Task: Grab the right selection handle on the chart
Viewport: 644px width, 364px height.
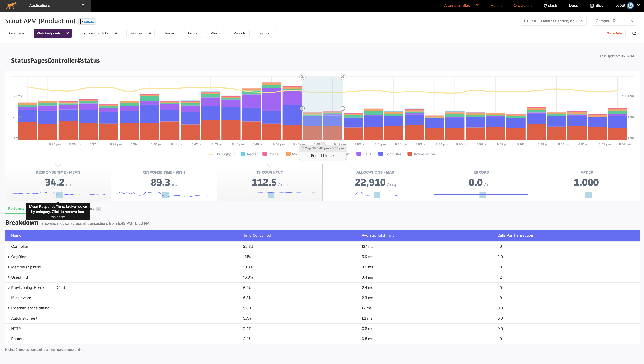Action: pos(343,108)
